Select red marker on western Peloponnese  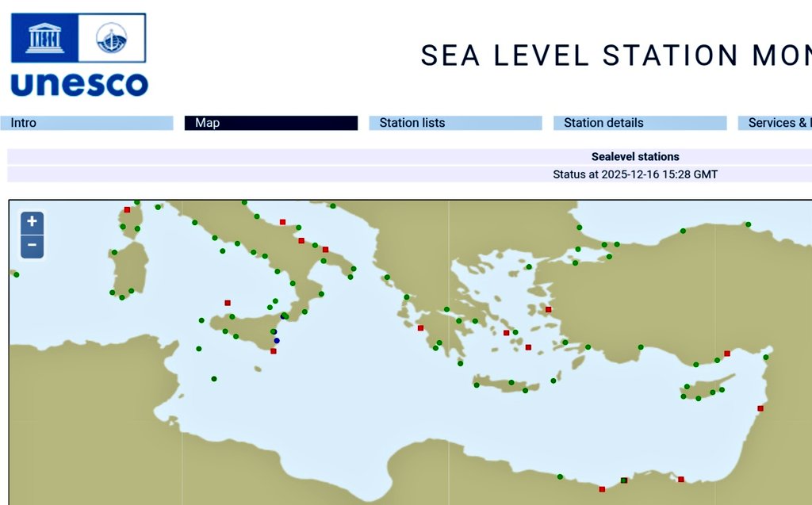pos(420,328)
